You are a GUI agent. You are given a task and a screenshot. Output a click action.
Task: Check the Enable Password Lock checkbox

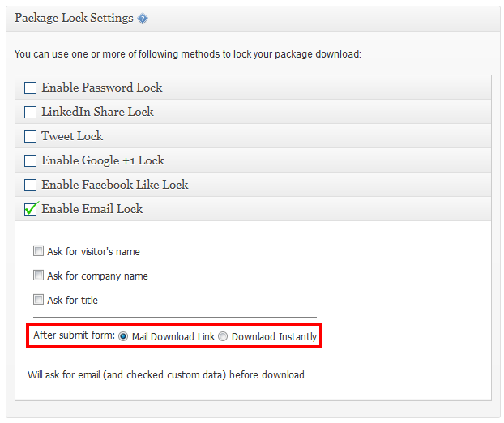click(30, 88)
